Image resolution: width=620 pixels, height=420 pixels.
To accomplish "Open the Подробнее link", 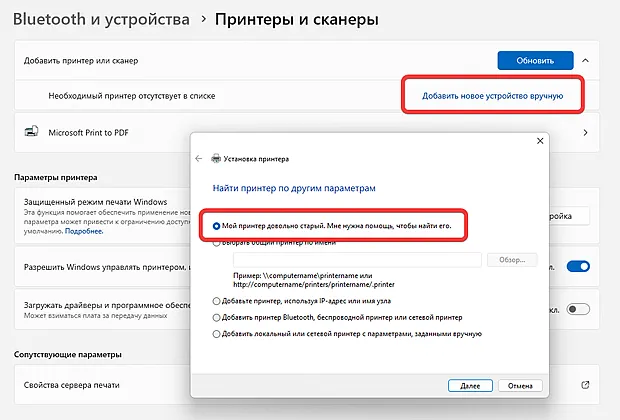I will [84, 231].
